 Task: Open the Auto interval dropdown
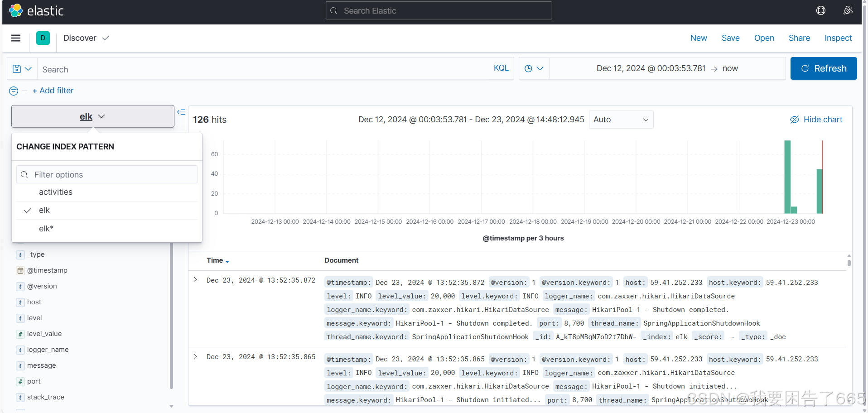(x=621, y=119)
